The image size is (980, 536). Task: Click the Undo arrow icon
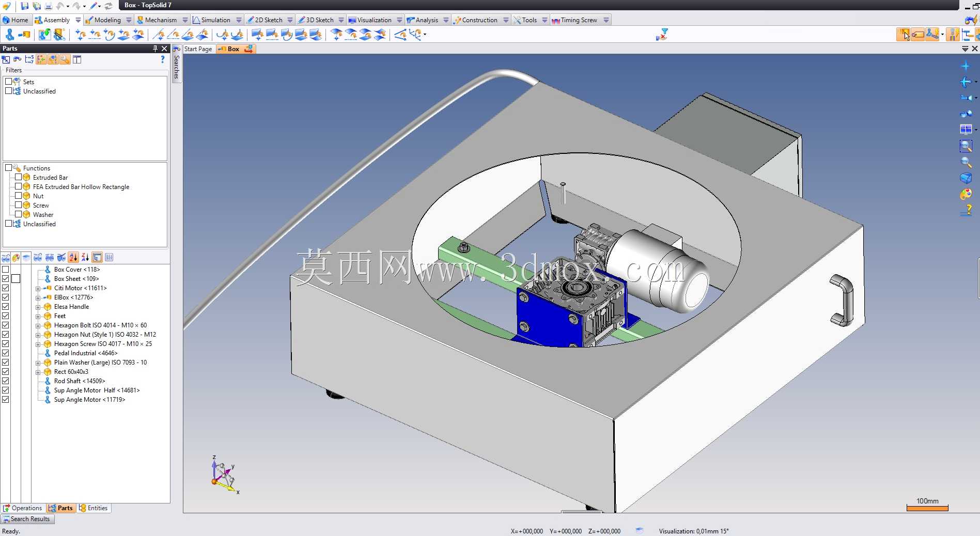[x=60, y=6]
